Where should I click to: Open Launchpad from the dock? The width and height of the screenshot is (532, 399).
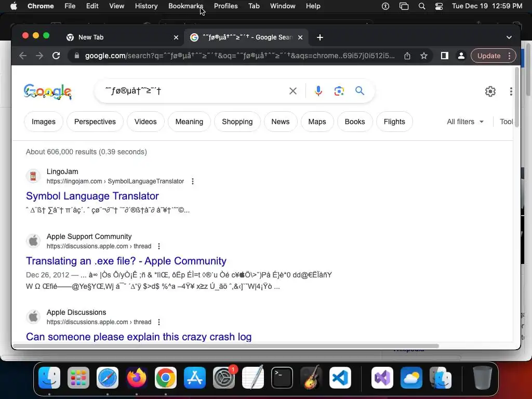tap(78, 378)
